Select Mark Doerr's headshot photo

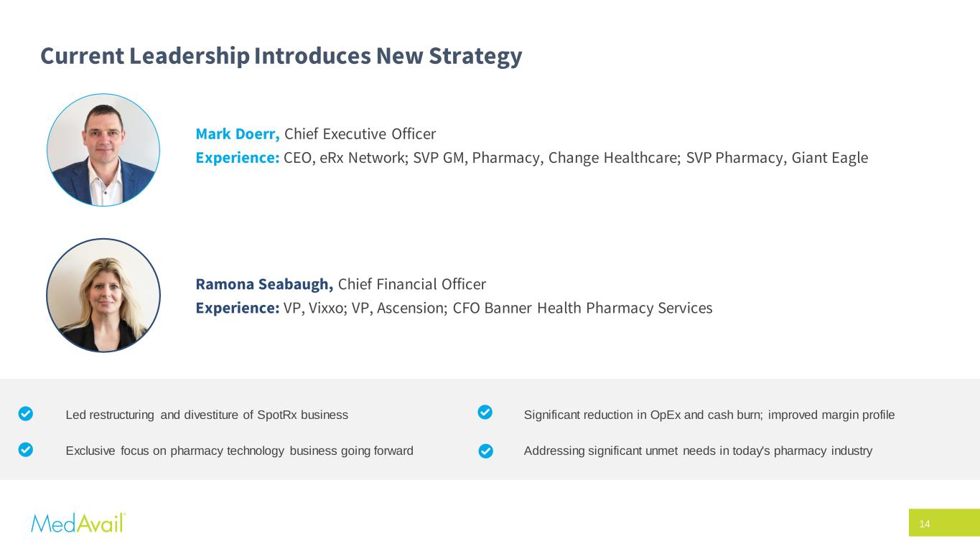click(x=103, y=150)
